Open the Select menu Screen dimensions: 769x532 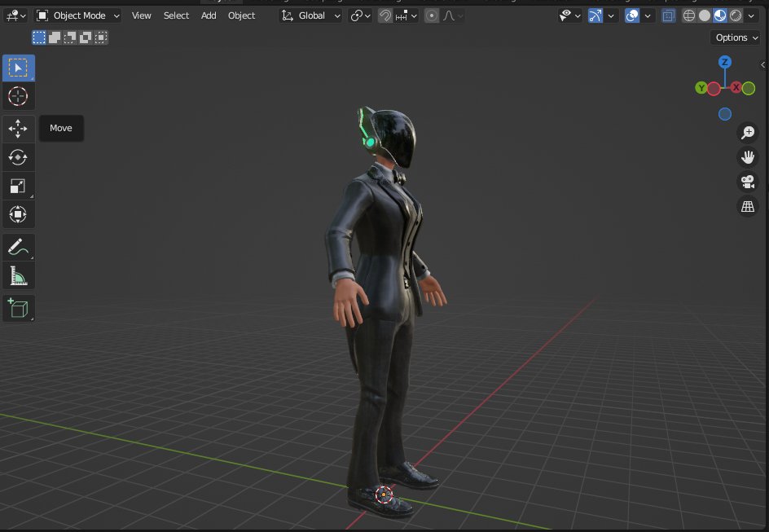[x=176, y=15]
